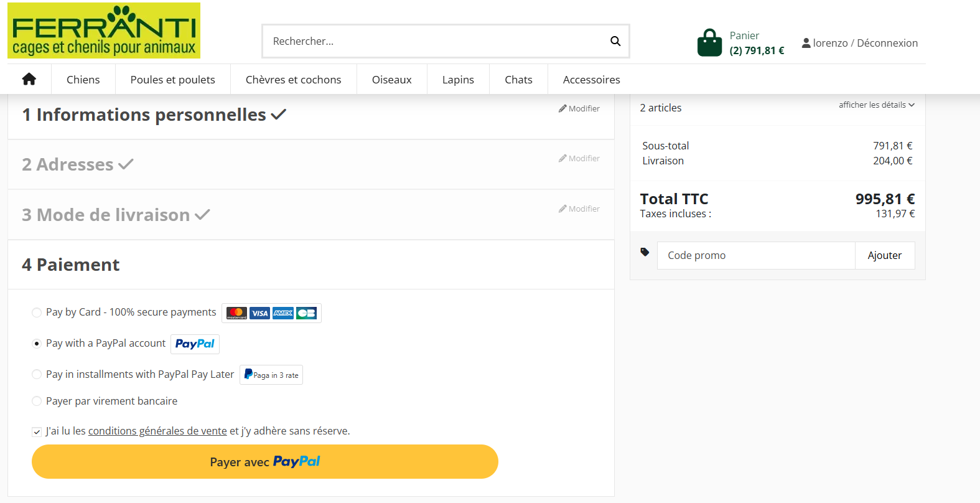
Task: Click the card brand logos image
Action: click(x=271, y=313)
